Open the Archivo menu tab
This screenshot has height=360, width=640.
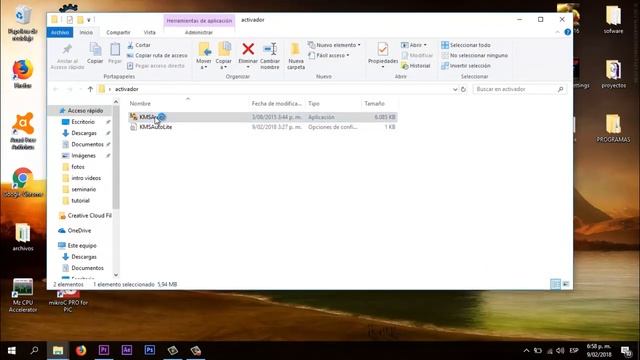pos(60,32)
